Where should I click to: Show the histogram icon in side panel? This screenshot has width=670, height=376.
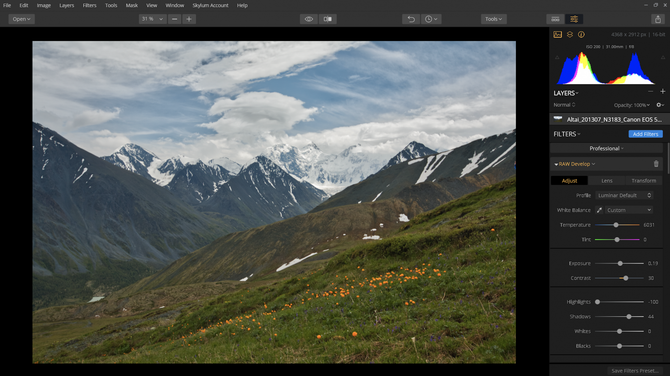(558, 35)
